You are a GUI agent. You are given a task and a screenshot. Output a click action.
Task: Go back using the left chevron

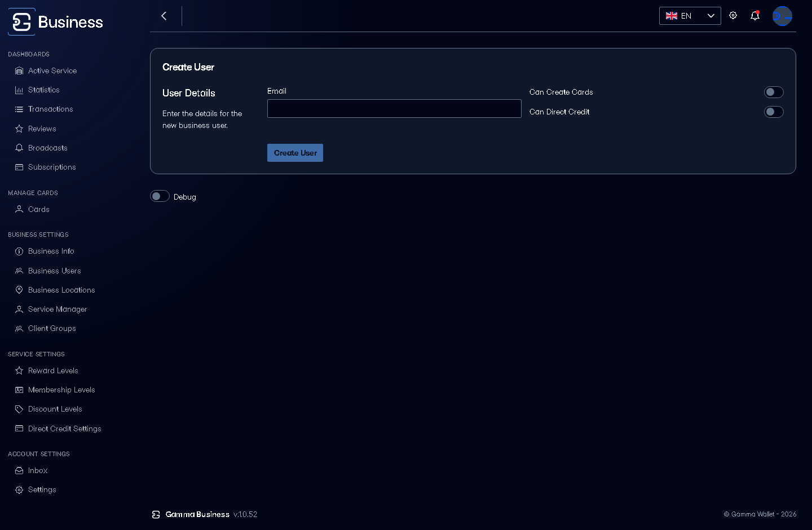(x=164, y=16)
